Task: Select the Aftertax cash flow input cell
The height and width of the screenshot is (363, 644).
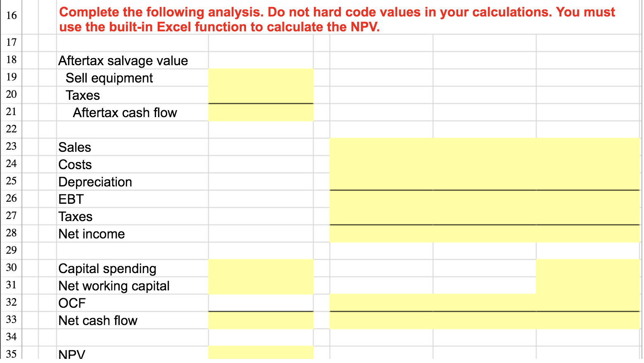Action: [260, 112]
